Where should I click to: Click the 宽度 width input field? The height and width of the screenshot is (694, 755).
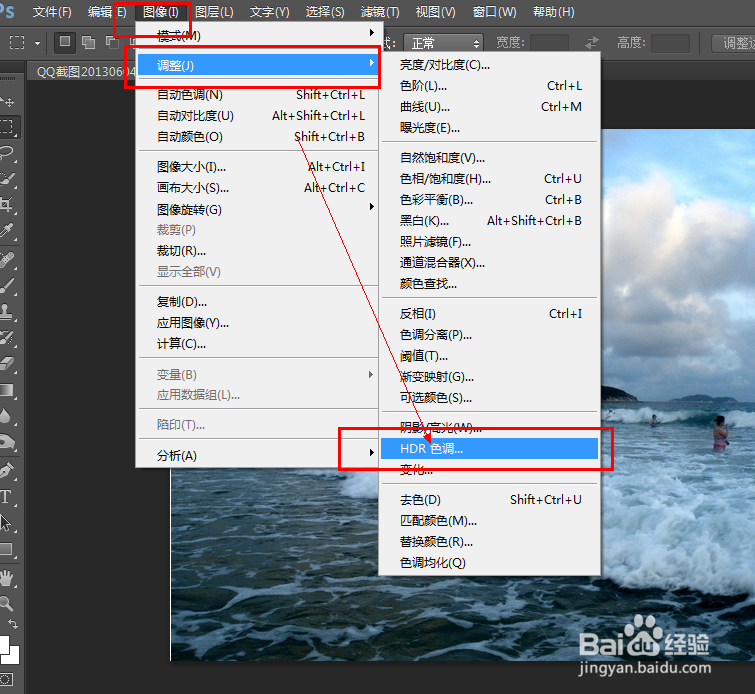point(549,43)
